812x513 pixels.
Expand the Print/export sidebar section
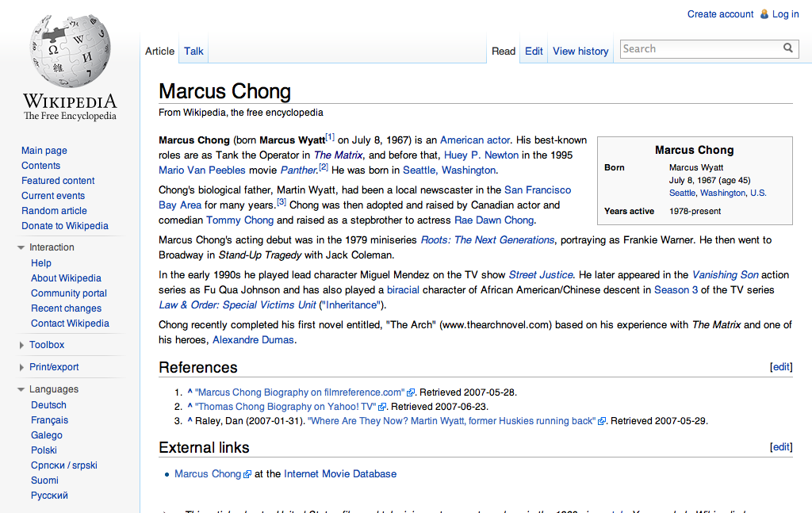[x=21, y=367]
